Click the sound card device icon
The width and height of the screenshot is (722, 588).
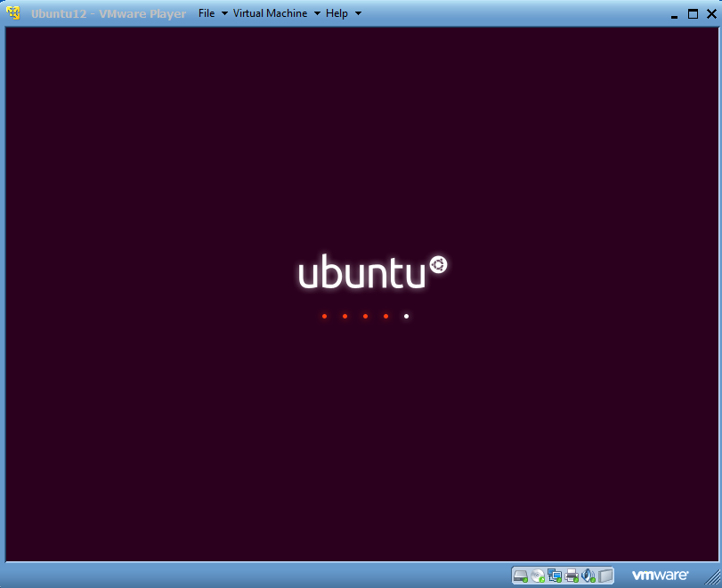[588, 576]
